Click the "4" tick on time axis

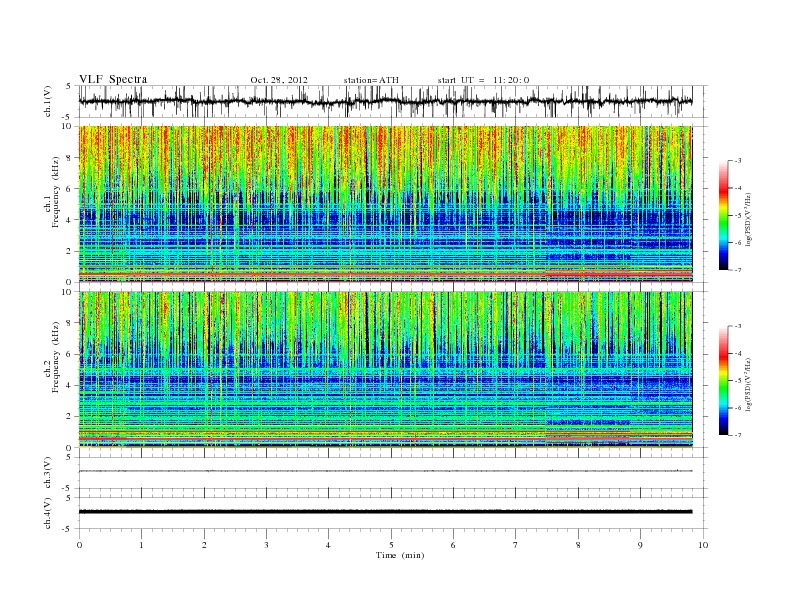(328, 545)
